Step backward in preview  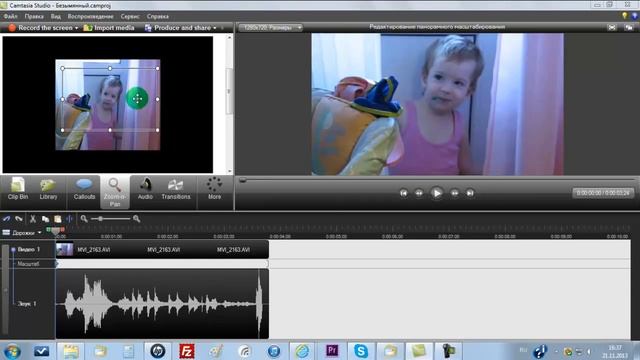click(419, 193)
